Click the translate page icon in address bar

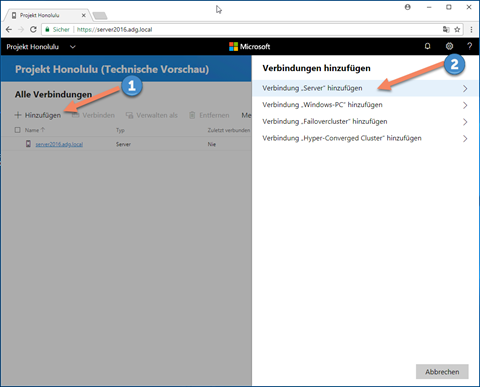click(x=446, y=29)
